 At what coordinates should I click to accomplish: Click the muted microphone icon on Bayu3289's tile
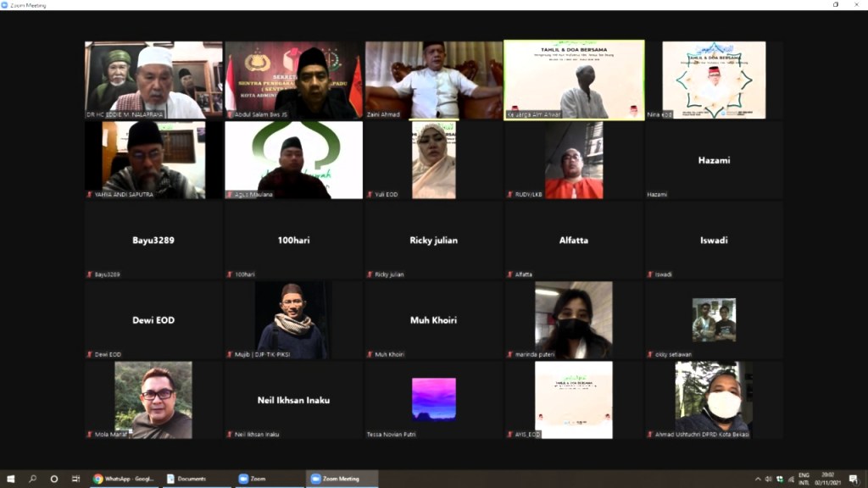click(x=89, y=274)
